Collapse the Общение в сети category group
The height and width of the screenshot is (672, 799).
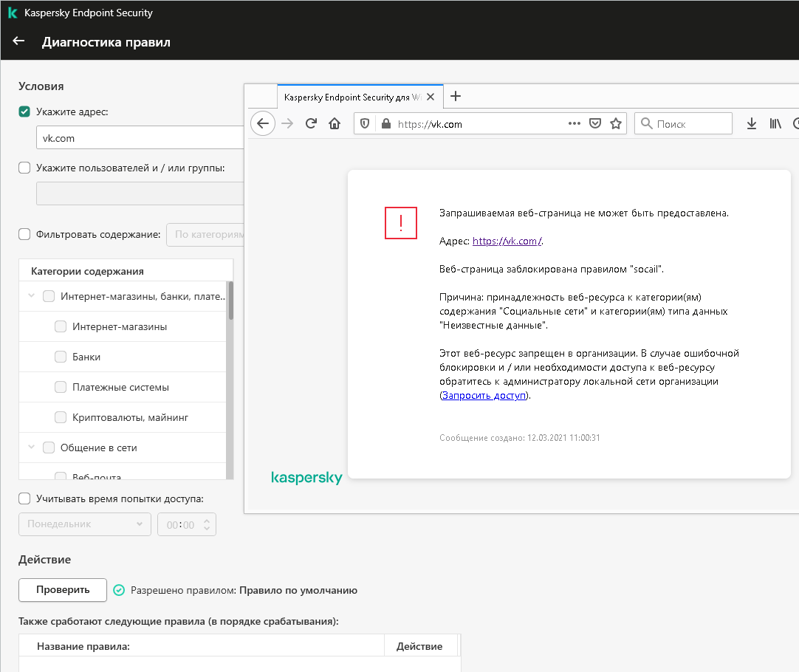[32, 448]
